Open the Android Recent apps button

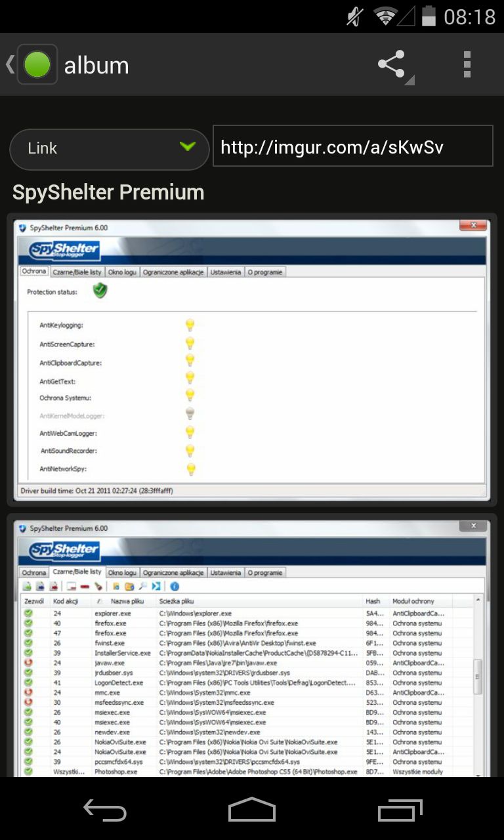coord(400,810)
